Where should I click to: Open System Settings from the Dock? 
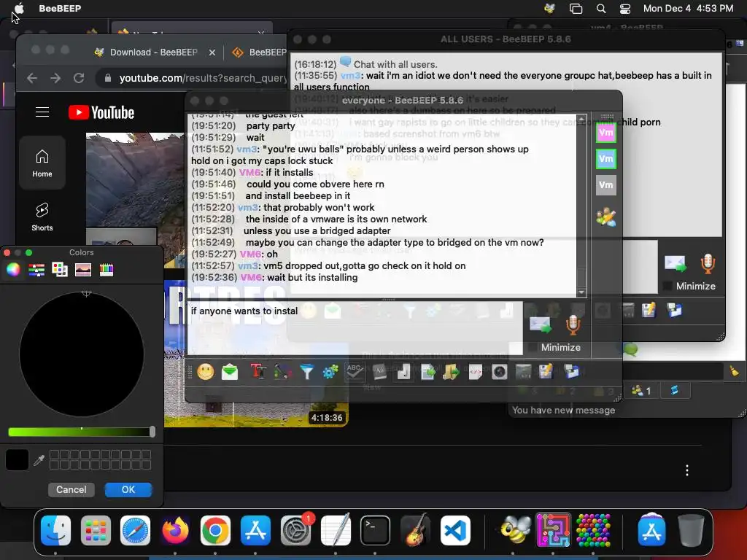pos(295,531)
